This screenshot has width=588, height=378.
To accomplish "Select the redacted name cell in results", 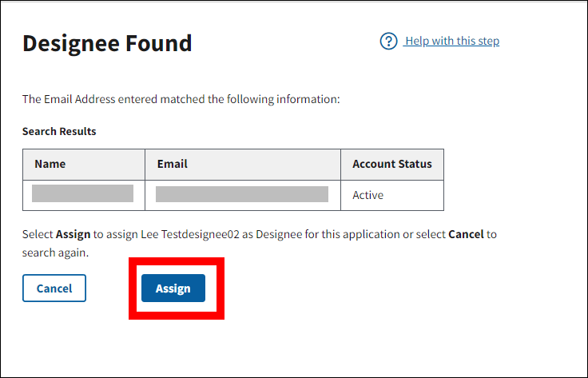I will tap(83, 194).
